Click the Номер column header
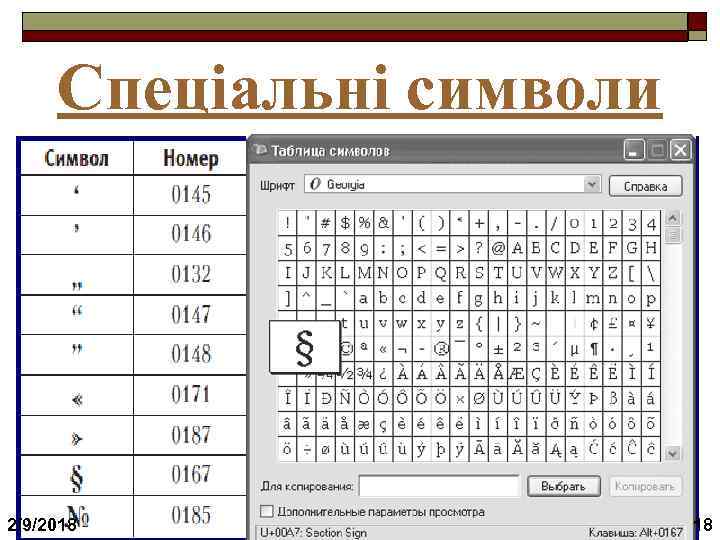Viewport: 720px width, 540px height. [x=191, y=158]
